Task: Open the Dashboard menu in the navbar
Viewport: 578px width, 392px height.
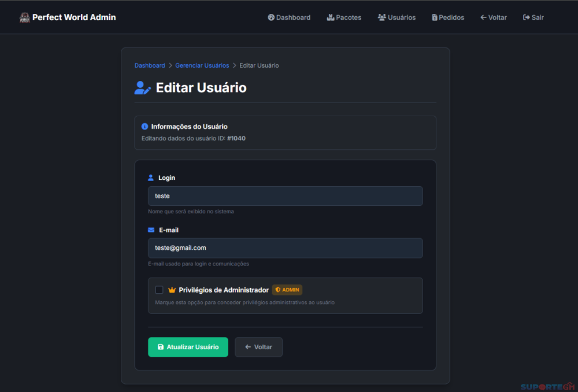Action: point(289,17)
